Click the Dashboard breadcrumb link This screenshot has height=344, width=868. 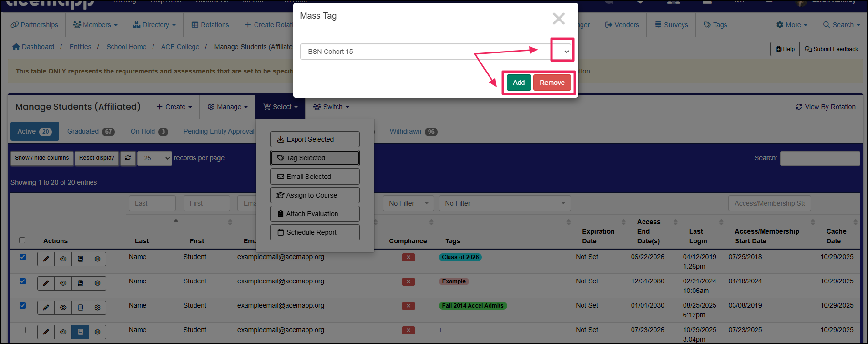pos(33,47)
